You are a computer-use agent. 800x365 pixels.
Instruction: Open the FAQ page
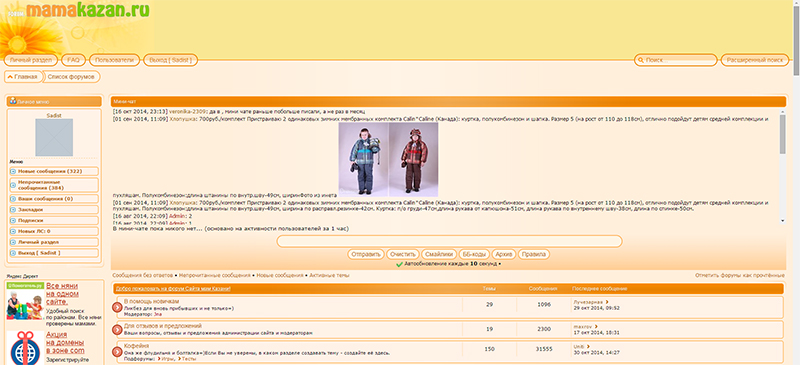pyautogui.click(x=73, y=60)
